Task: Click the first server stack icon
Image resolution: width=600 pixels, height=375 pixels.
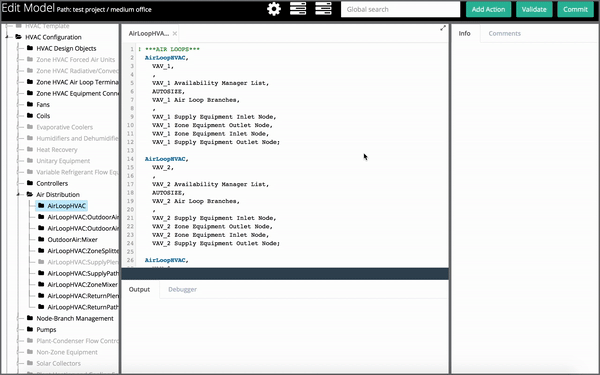Action: coord(298,8)
